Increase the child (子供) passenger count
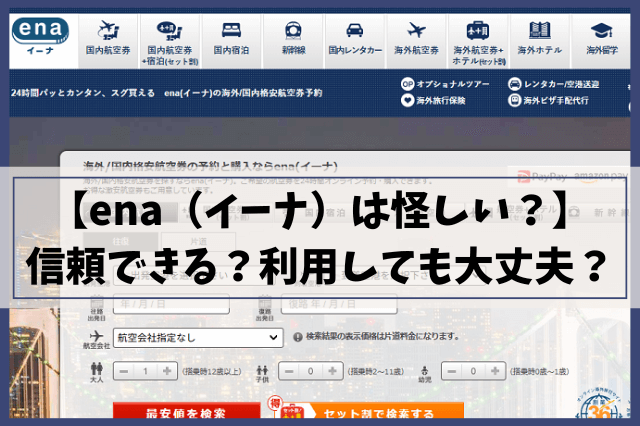This screenshot has height=426, width=640. coord(332,371)
